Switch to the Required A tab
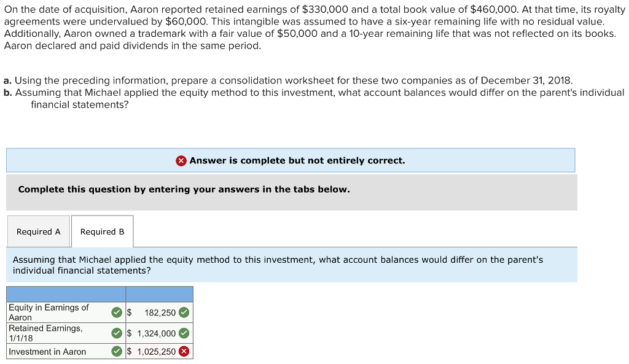The image size is (629, 364). [38, 231]
